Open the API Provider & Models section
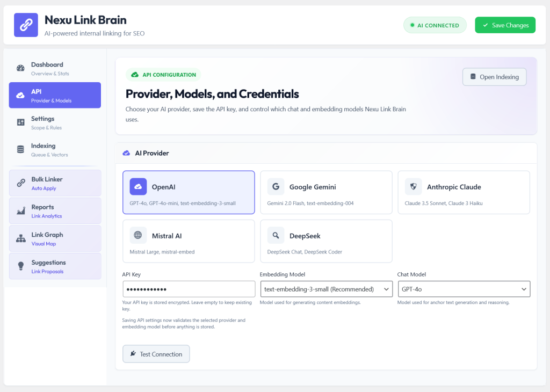 tap(55, 96)
